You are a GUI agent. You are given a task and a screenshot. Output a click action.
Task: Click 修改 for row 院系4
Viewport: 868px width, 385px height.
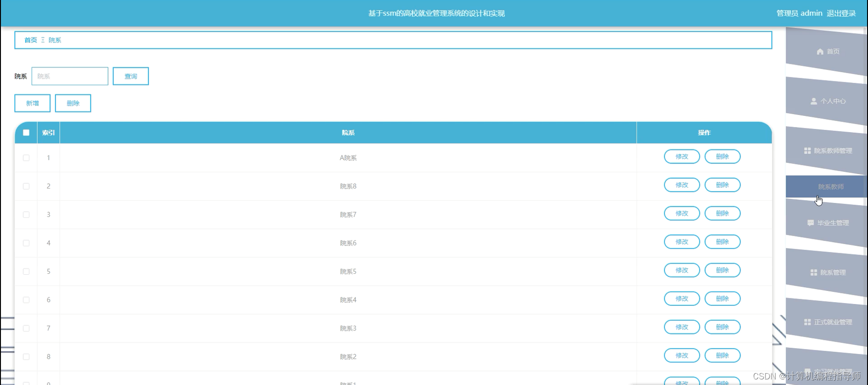682,298
